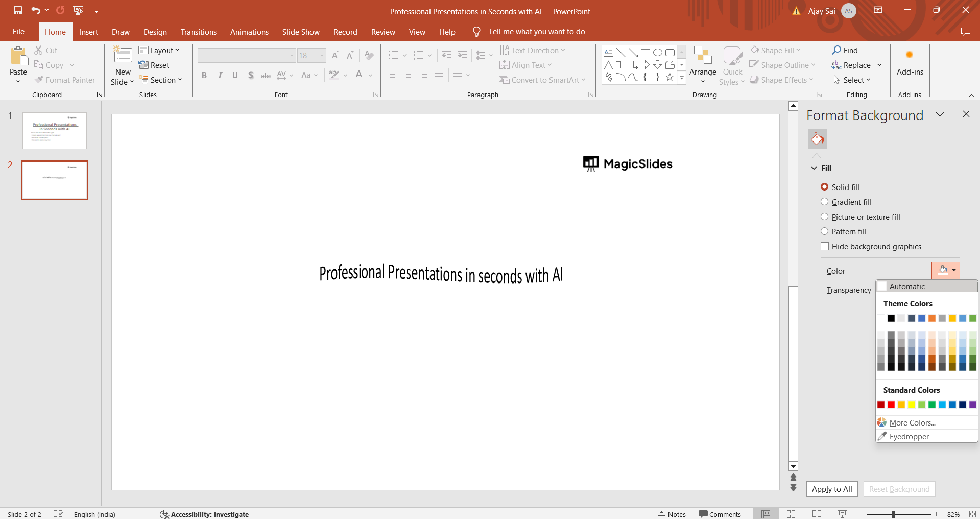The height and width of the screenshot is (519, 980).
Task: Choose the Pattern fill option
Action: [x=824, y=231]
